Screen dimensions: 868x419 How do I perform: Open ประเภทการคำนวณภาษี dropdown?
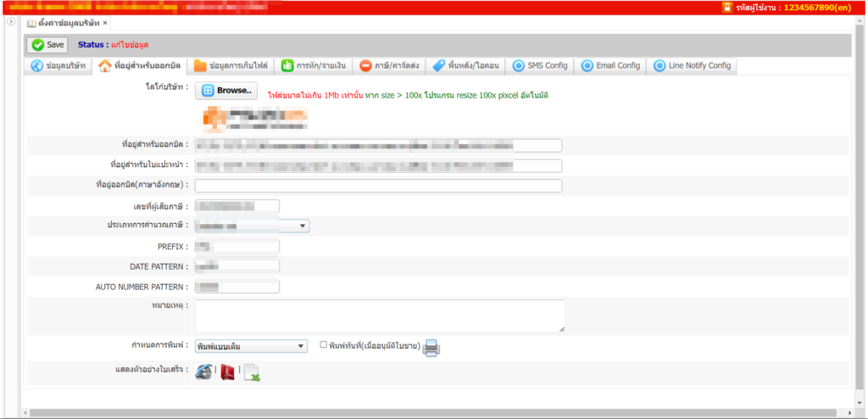(252, 226)
